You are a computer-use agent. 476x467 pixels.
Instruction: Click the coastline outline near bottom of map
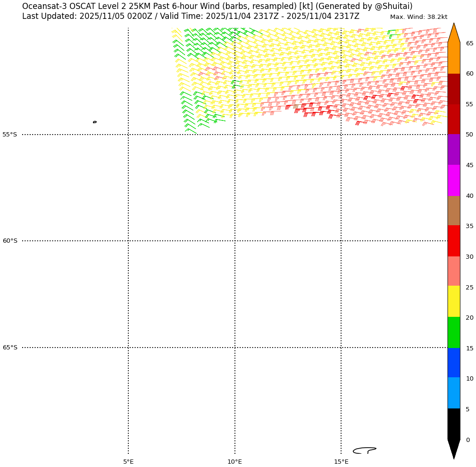point(364,450)
